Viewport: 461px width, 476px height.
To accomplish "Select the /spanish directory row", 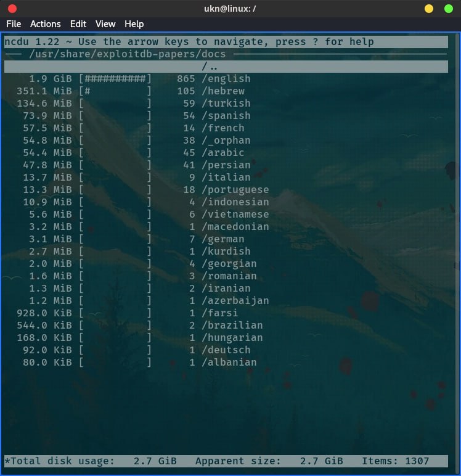I will (x=226, y=116).
